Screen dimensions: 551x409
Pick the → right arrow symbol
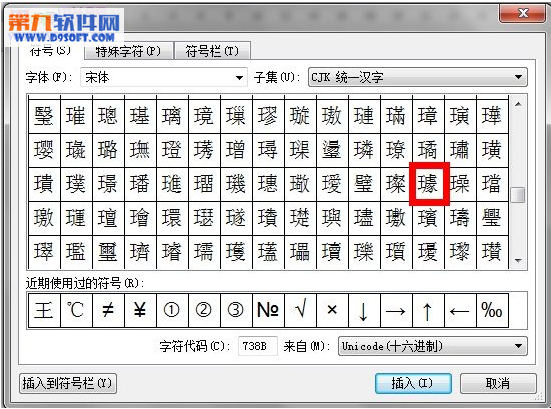pyautogui.click(x=396, y=311)
